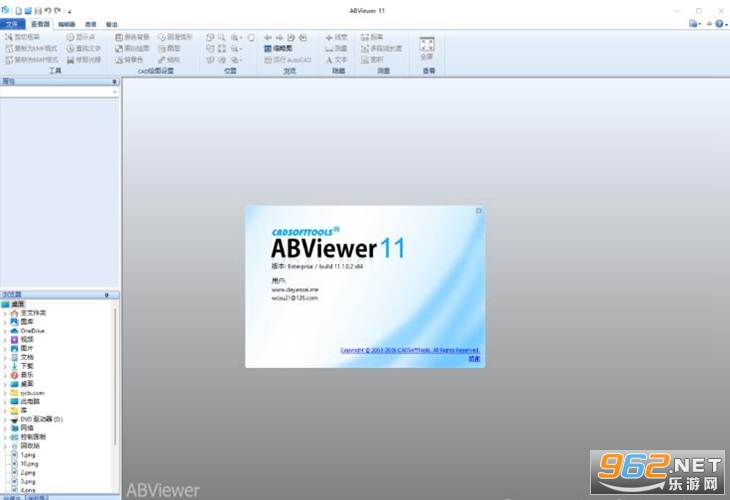Collapse the ribbon with the up arrow
The width and height of the screenshot is (730, 500).
click(x=709, y=24)
